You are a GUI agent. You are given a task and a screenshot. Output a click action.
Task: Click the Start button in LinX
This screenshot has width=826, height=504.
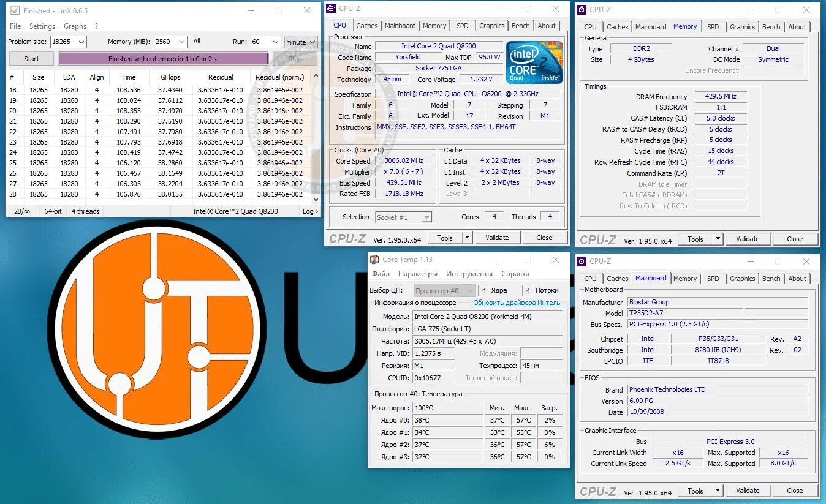(31, 59)
